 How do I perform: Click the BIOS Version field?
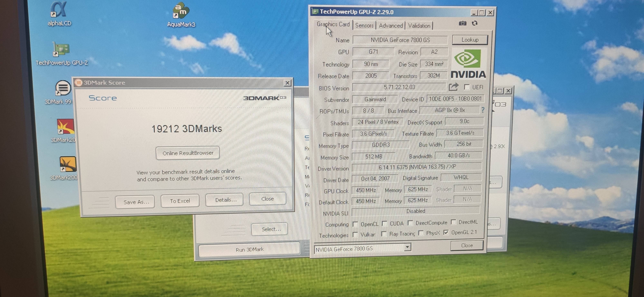click(x=399, y=87)
